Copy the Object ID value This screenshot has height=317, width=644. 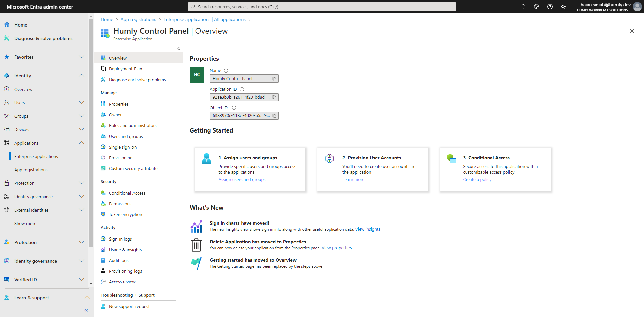click(274, 116)
